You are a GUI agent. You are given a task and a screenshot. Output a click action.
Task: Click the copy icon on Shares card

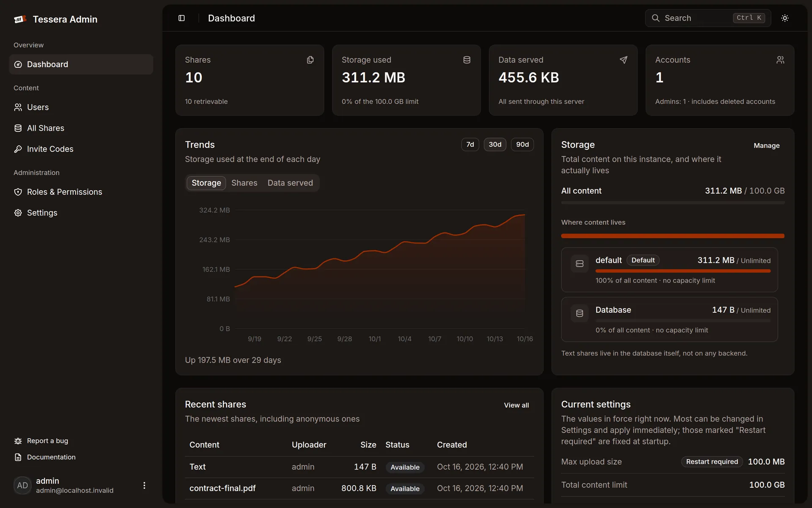pyautogui.click(x=310, y=60)
